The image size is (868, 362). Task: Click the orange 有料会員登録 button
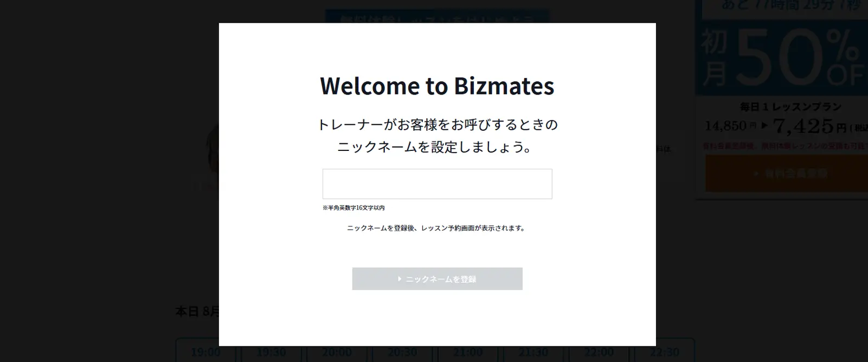[x=786, y=174]
